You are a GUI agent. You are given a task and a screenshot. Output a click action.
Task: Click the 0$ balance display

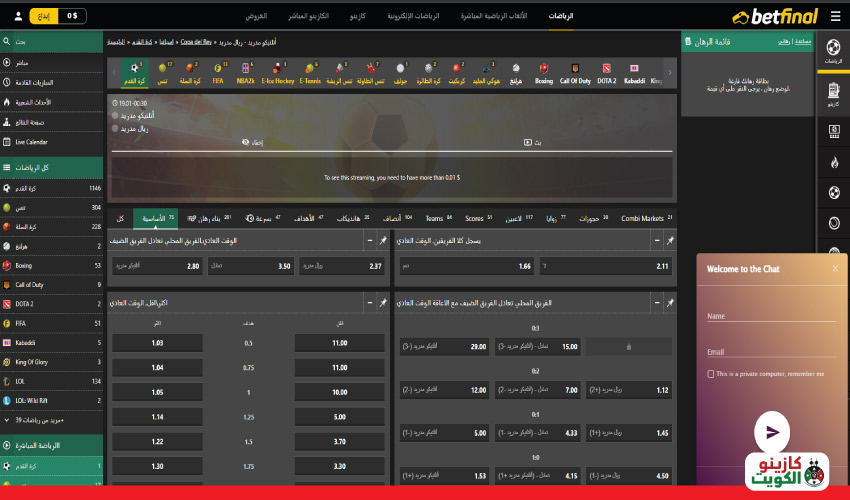pyautogui.click(x=72, y=16)
